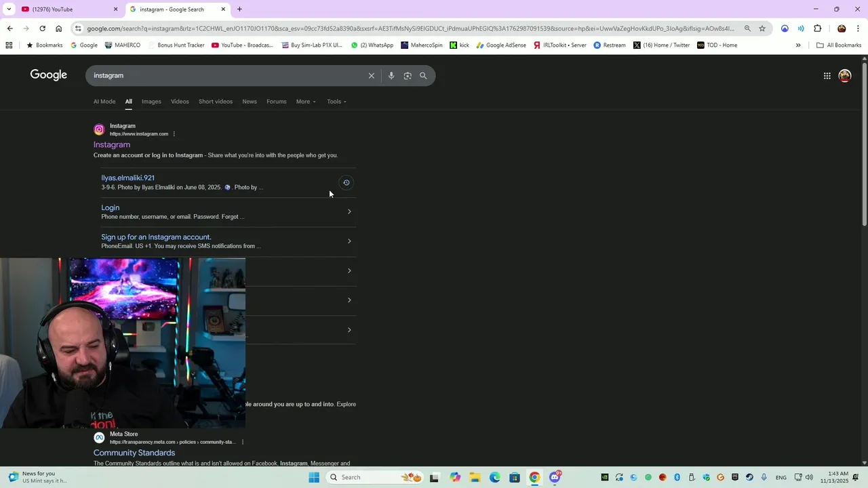The image size is (868, 488).
Task: Open Microsoft Store from the taskbar
Action: (515, 477)
